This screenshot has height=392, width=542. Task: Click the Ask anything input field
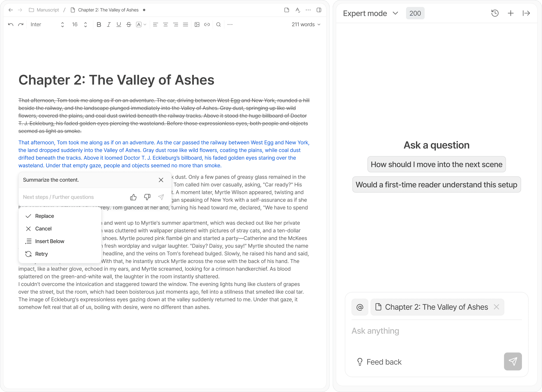point(436,331)
